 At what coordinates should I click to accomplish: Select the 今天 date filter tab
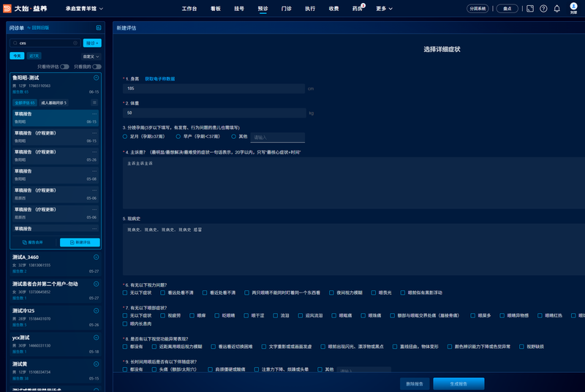[17, 56]
